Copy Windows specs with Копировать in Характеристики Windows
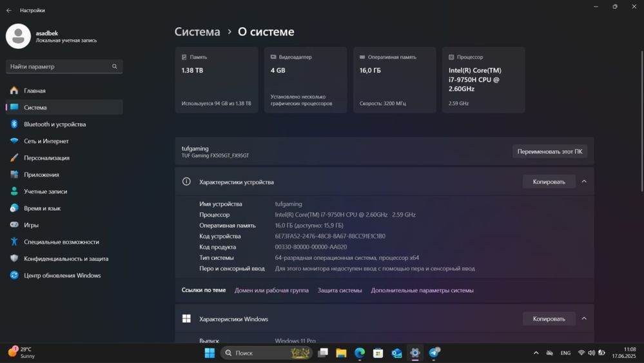644x363 pixels. 549,319
